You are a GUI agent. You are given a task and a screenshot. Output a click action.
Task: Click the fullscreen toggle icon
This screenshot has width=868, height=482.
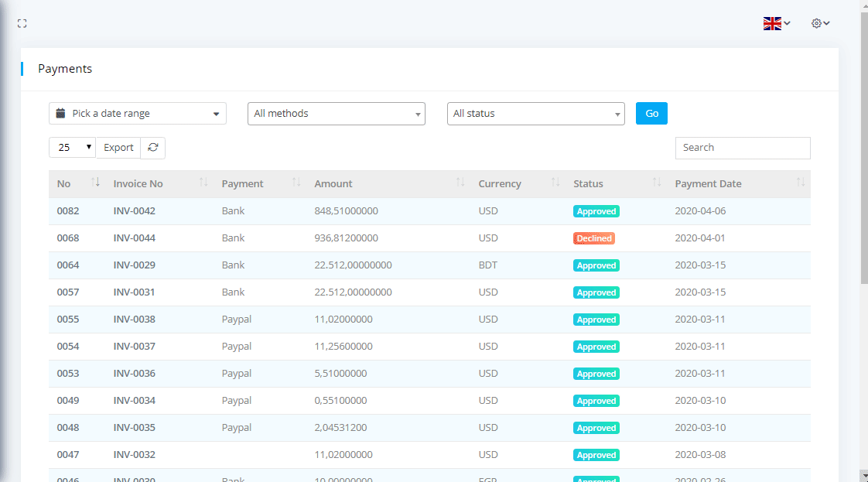(22, 24)
